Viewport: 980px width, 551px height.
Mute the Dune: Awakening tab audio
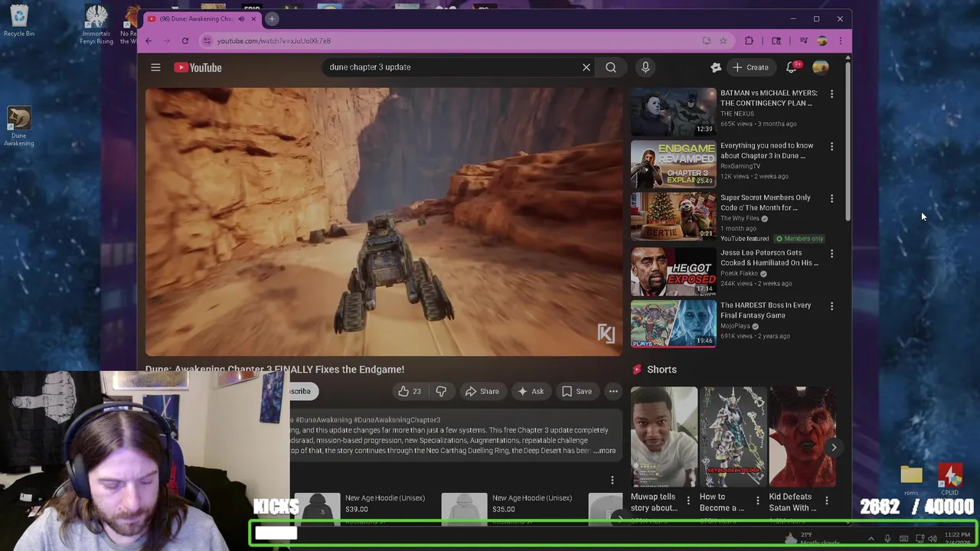[241, 19]
